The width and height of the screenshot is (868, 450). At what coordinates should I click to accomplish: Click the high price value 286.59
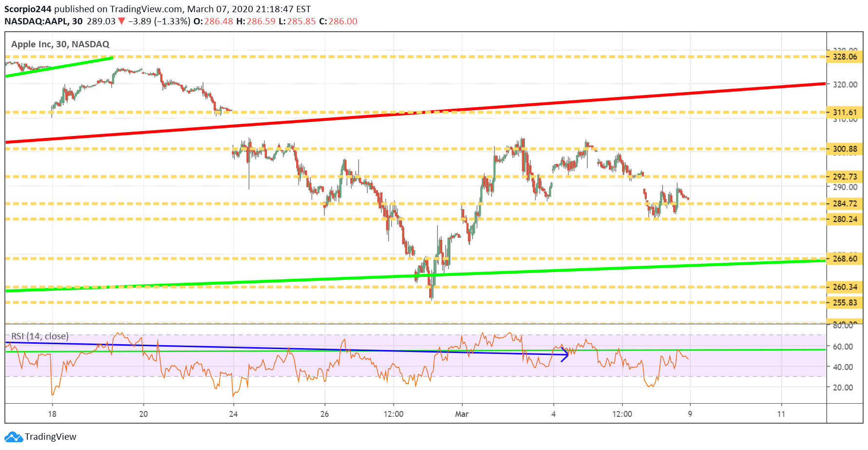point(261,21)
